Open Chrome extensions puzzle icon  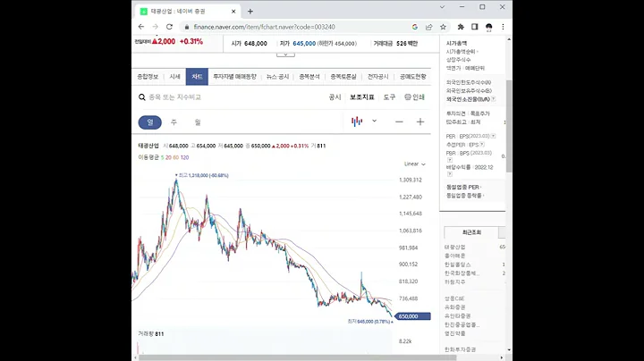[x=461, y=27]
